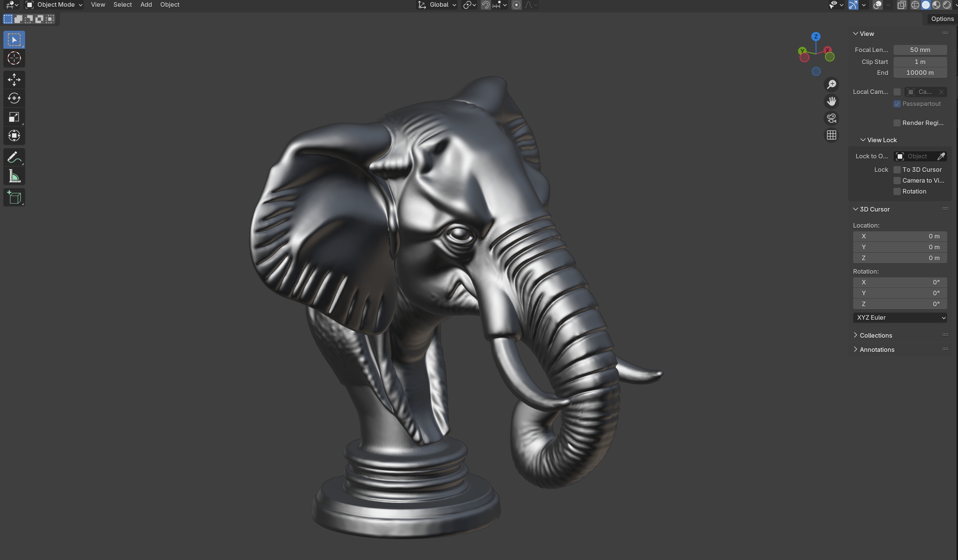Open the Object Mode dropdown

(x=54, y=5)
